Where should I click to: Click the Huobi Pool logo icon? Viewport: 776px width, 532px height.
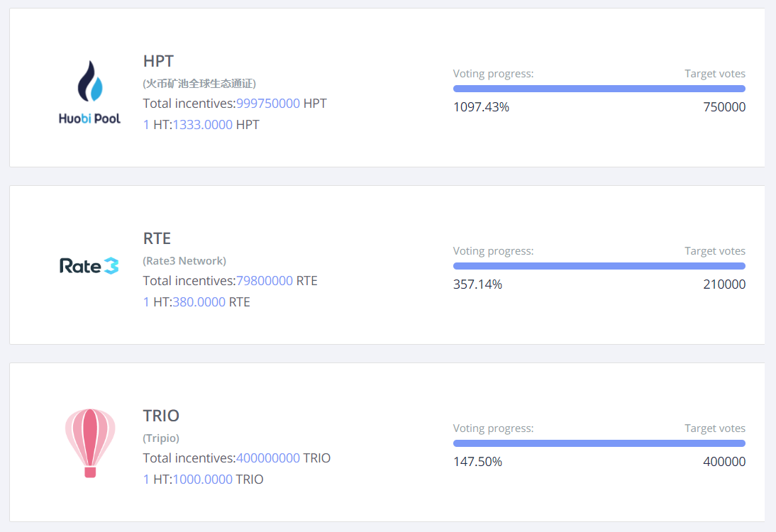[x=89, y=92]
